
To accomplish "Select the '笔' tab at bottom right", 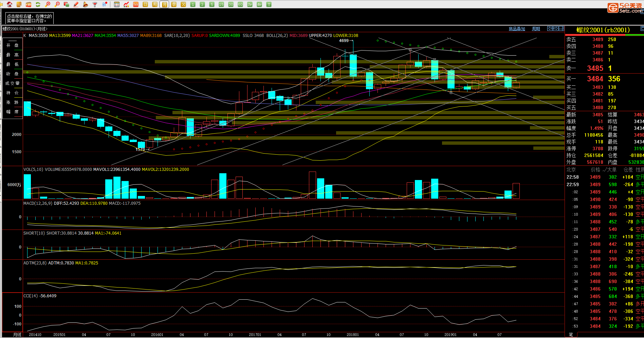I will tap(571, 335).
